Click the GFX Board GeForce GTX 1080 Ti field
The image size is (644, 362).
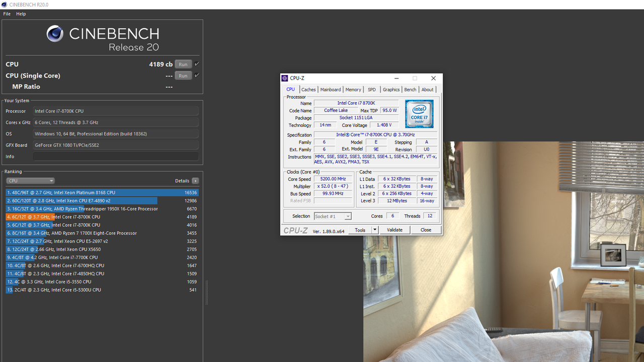click(116, 145)
